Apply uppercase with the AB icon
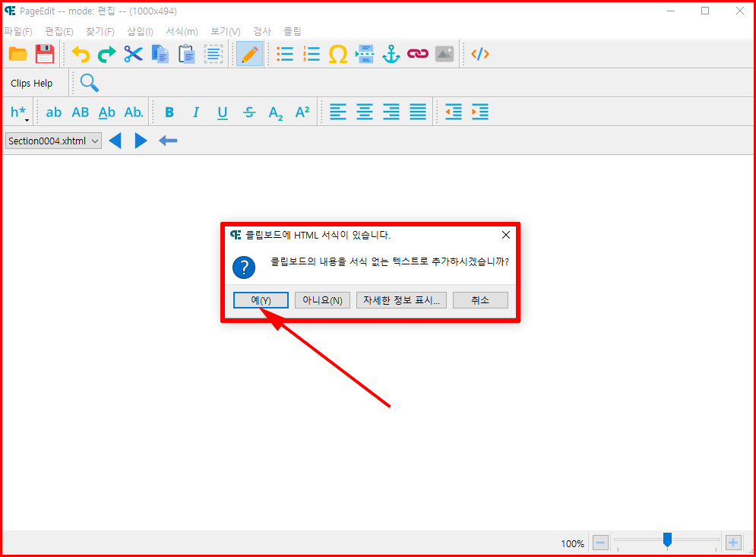Screen dimensions: 756x557 80,112
